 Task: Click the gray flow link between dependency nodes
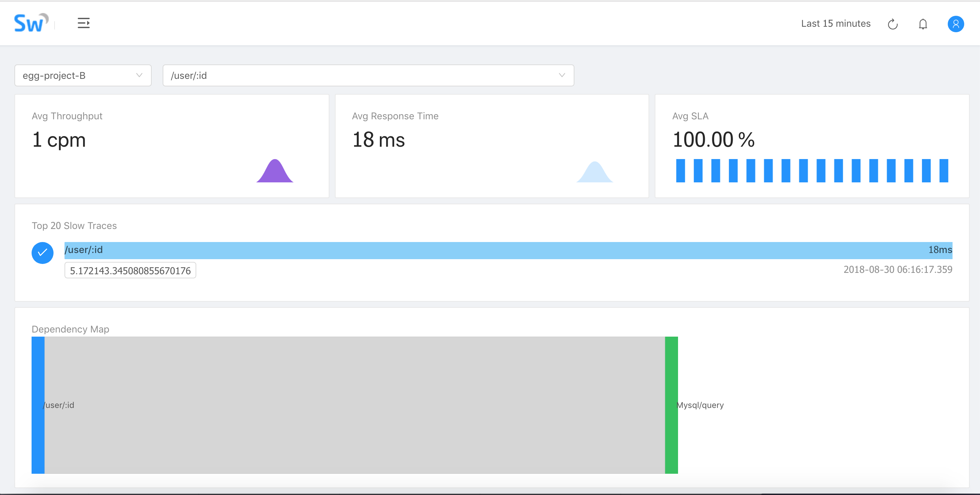(x=354, y=405)
